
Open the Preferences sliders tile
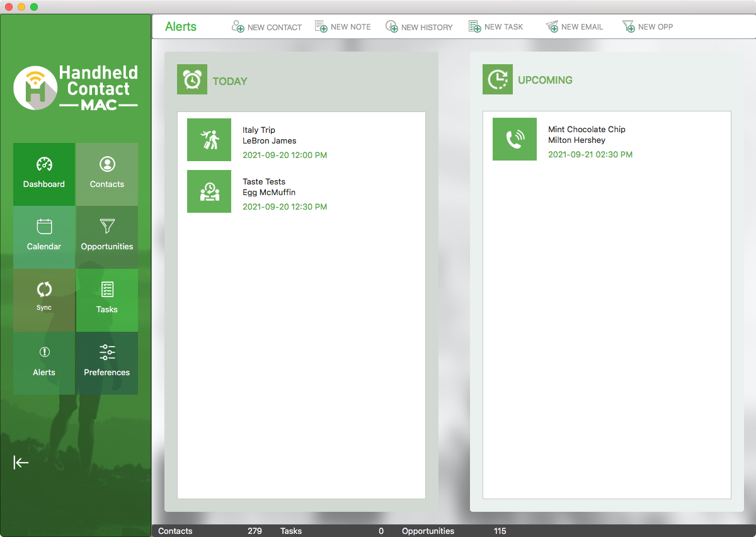point(107,362)
